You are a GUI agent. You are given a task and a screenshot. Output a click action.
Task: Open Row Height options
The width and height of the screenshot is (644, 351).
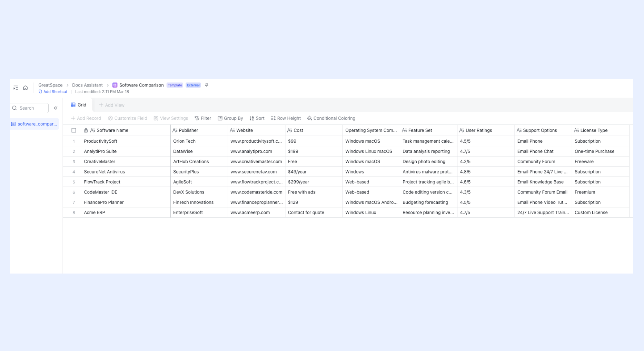pos(286,118)
